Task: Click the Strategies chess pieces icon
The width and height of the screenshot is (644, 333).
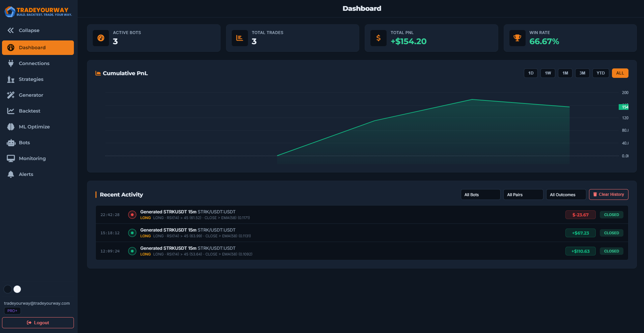Action: point(11,79)
